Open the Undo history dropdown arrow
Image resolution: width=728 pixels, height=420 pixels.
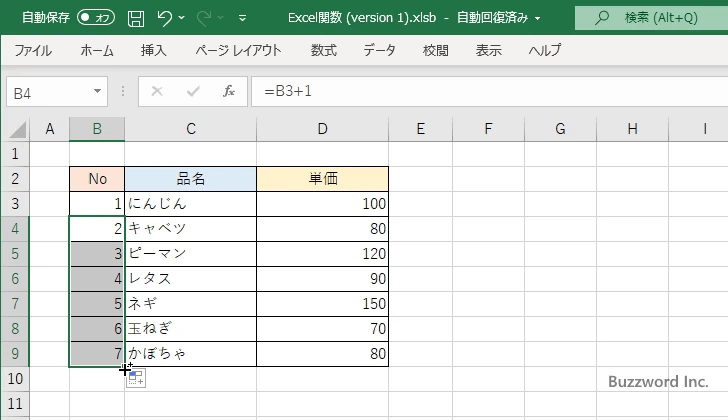coord(182,18)
